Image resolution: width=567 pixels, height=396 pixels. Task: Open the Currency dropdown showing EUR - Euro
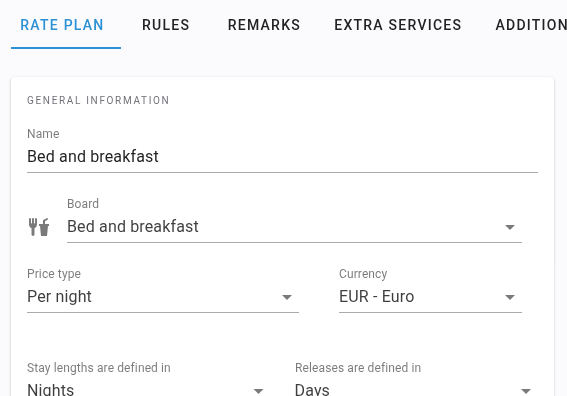(430, 297)
